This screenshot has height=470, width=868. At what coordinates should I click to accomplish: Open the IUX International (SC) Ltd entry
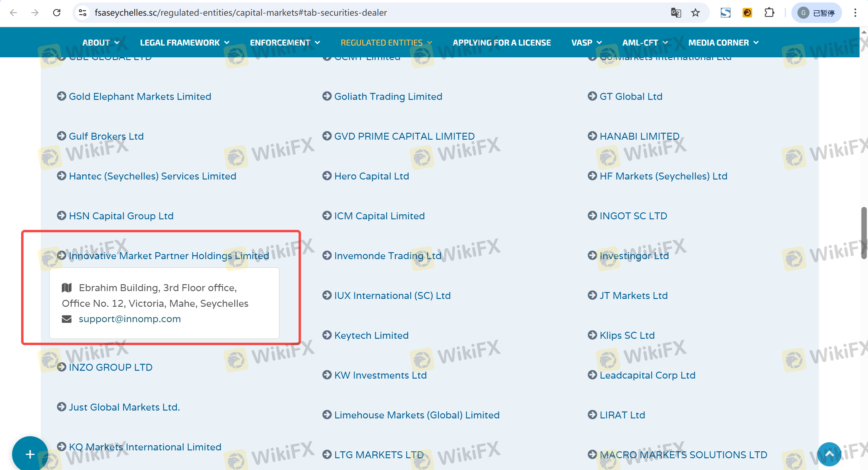(x=392, y=295)
